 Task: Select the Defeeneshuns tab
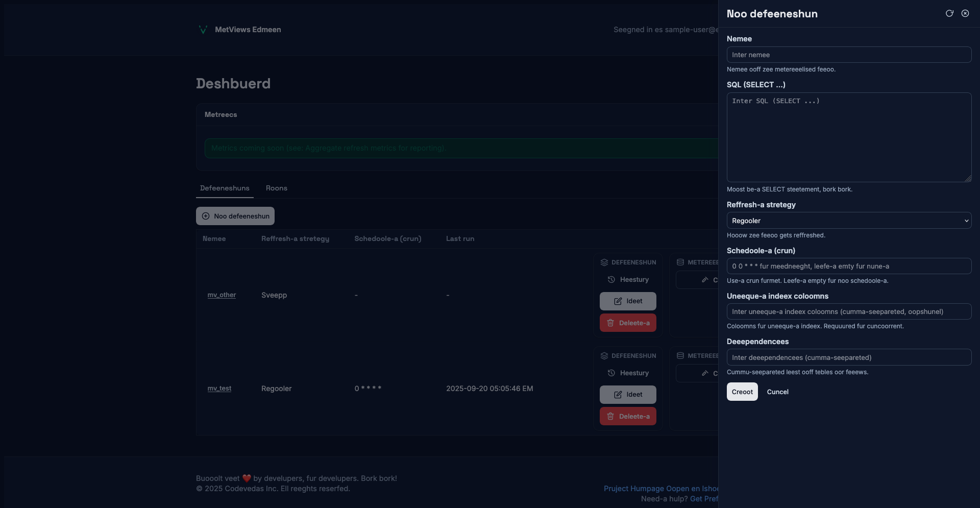[x=225, y=188]
